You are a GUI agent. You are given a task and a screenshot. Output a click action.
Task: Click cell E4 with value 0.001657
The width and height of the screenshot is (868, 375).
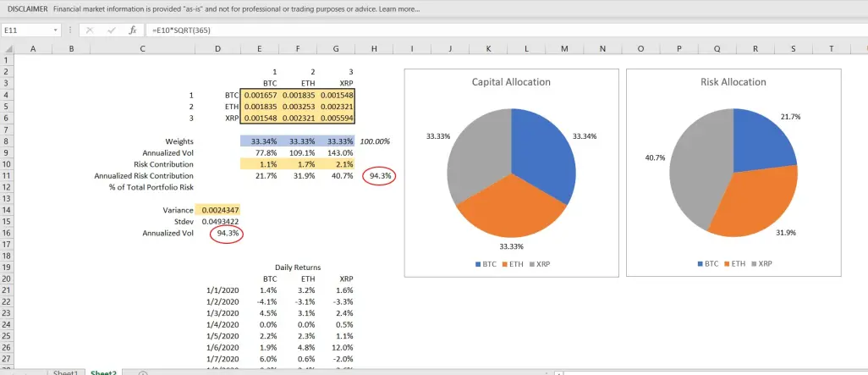[259, 96]
